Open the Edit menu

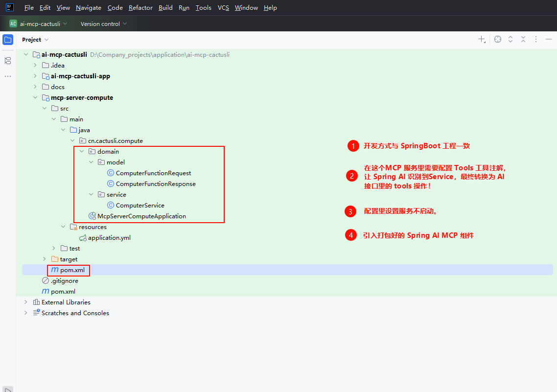pos(45,7)
